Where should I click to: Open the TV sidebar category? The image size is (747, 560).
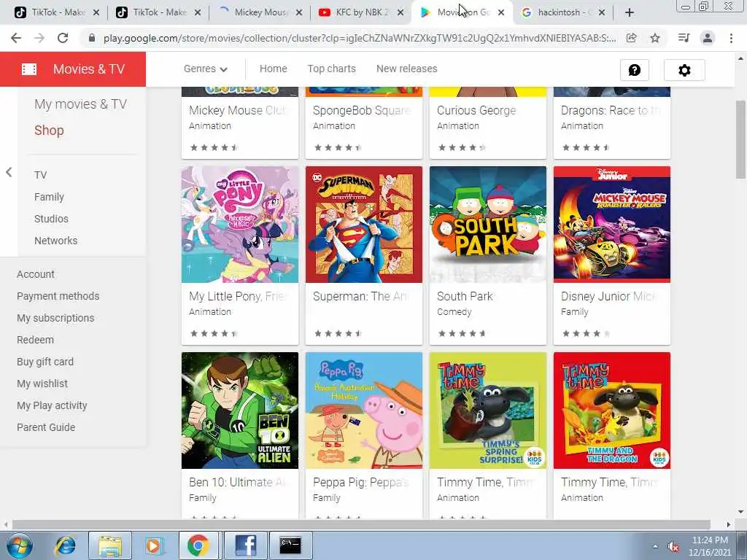[41, 175]
